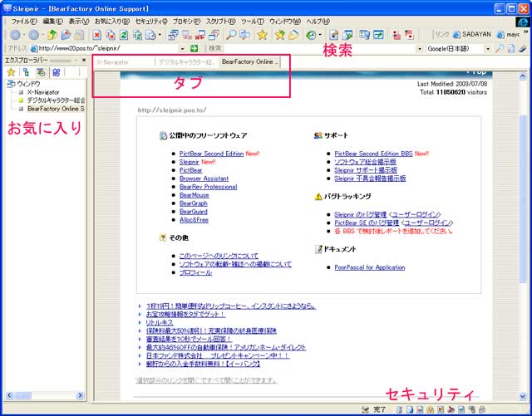Click the highlighter pen icon in search bar
Screen dimensions: 532x416
[x=523, y=48]
